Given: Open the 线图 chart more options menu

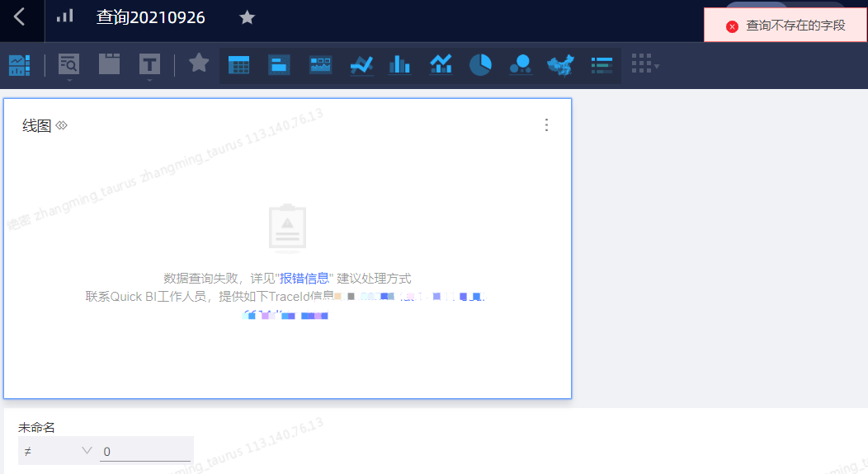Looking at the screenshot, I should click(x=546, y=125).
